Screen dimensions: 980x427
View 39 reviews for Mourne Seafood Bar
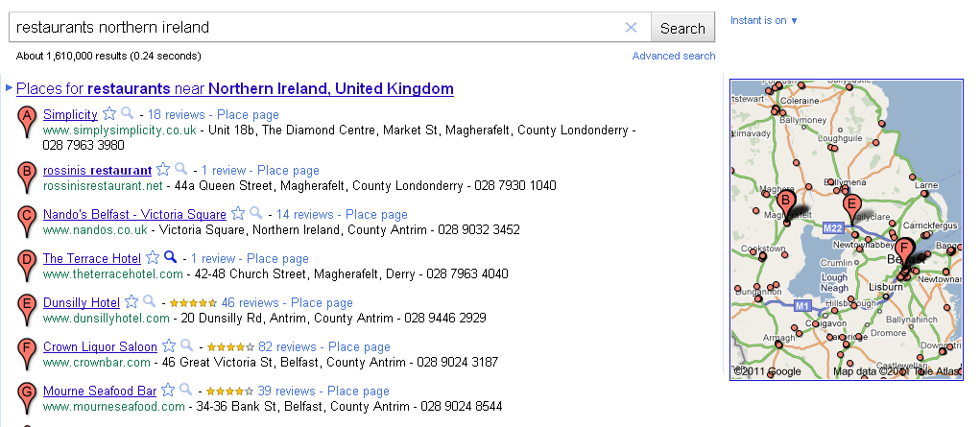(x=286, y=391)
